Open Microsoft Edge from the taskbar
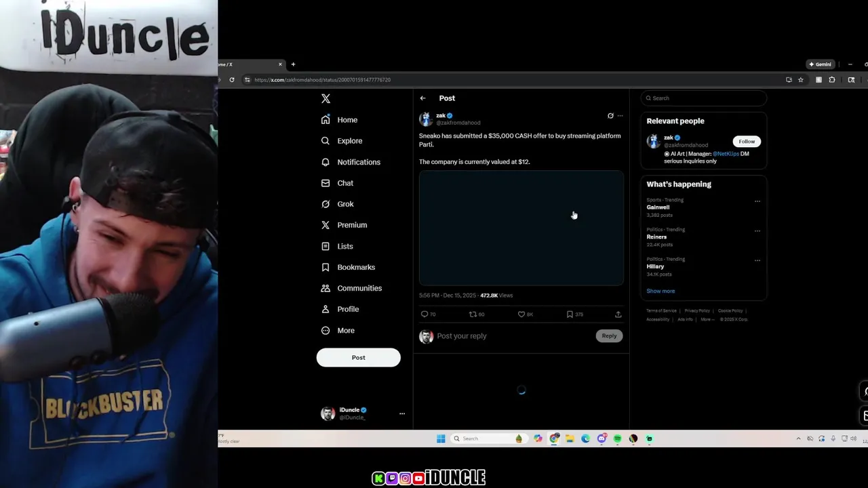Viewport: 868px width, 488px height. [x=585, y=439]
